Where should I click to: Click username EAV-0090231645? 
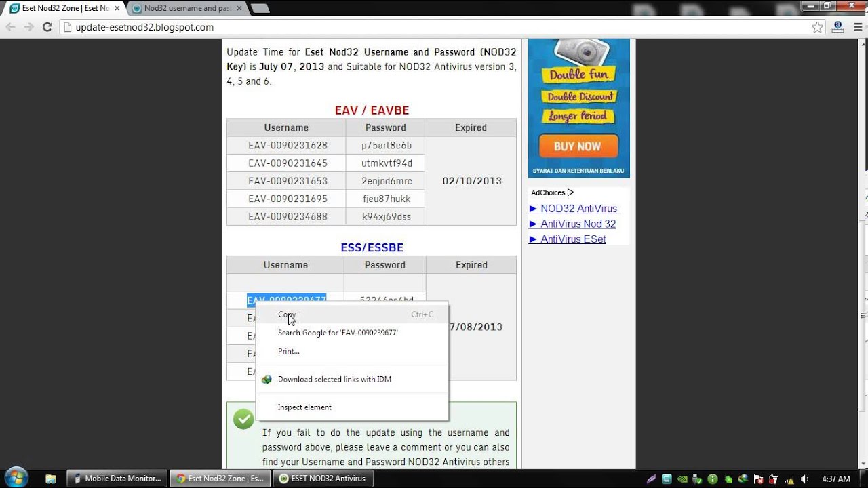click(x=288, y=163)
